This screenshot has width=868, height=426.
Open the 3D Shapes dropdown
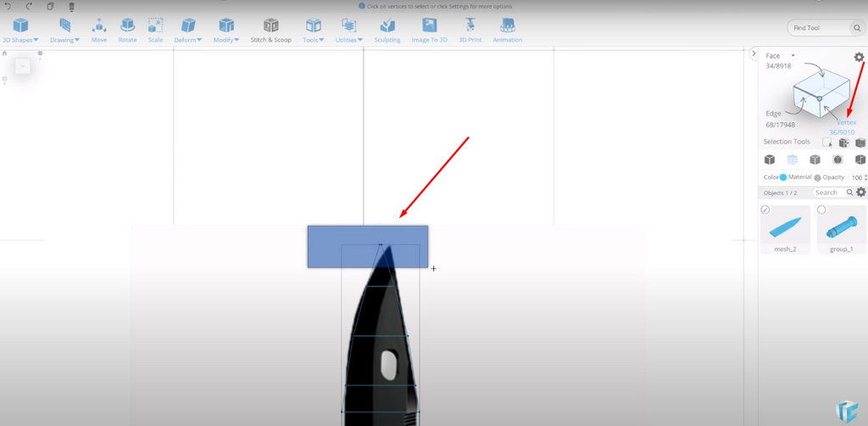pos(20,31)
